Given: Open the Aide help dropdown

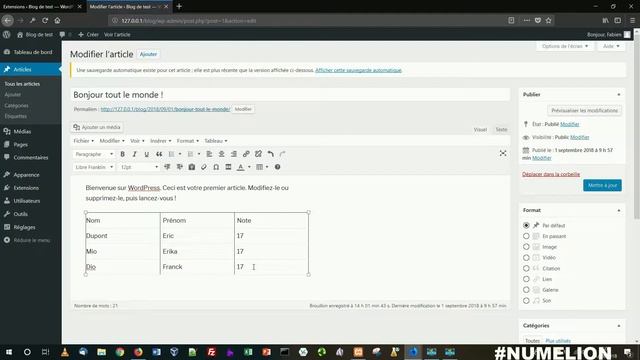Looking at the screenshot, I should coord(611,46).
